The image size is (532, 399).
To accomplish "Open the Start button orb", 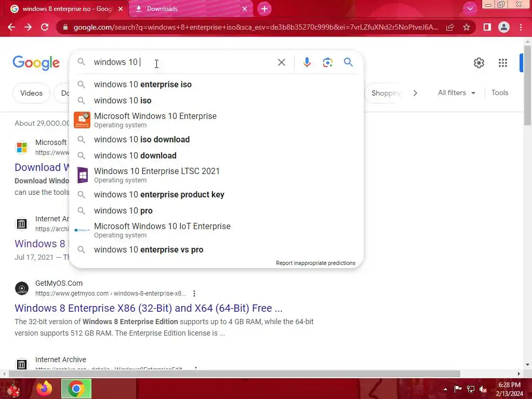I will (14, 389).
